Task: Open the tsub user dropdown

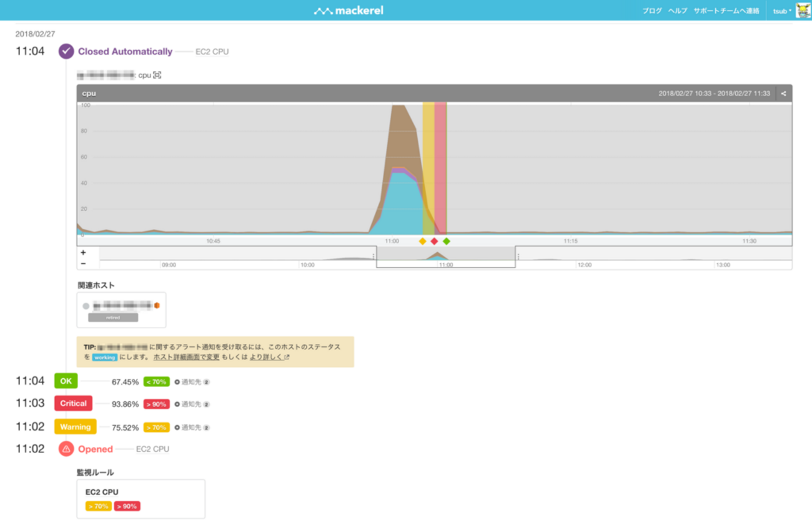Action: (782, 11)
